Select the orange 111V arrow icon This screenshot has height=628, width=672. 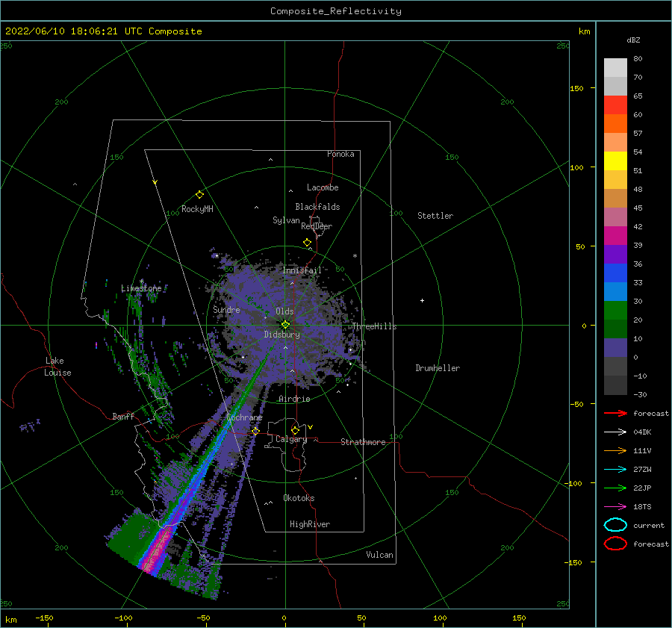tap(615, 450)
